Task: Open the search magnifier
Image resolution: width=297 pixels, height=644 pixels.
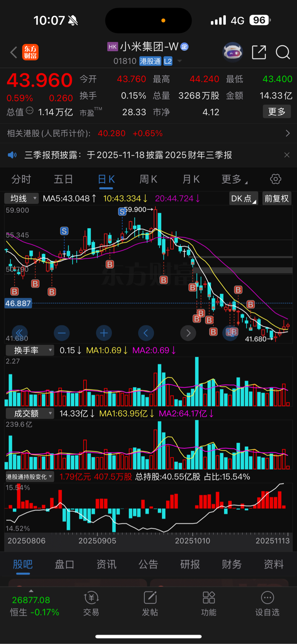Action: (x=283, y=52)
